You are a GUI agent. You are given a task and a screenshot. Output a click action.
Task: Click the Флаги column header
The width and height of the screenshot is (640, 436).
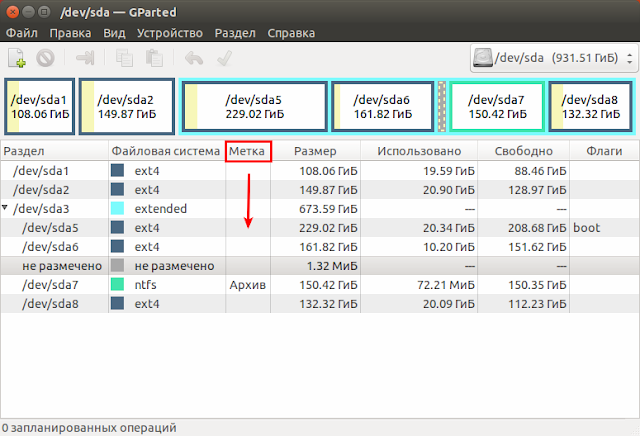point(604,151)
